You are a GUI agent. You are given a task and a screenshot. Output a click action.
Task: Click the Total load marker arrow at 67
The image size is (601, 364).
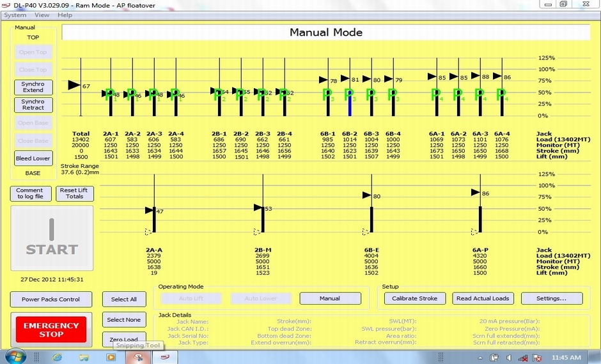pyautogui.click(x=74, y=85)
